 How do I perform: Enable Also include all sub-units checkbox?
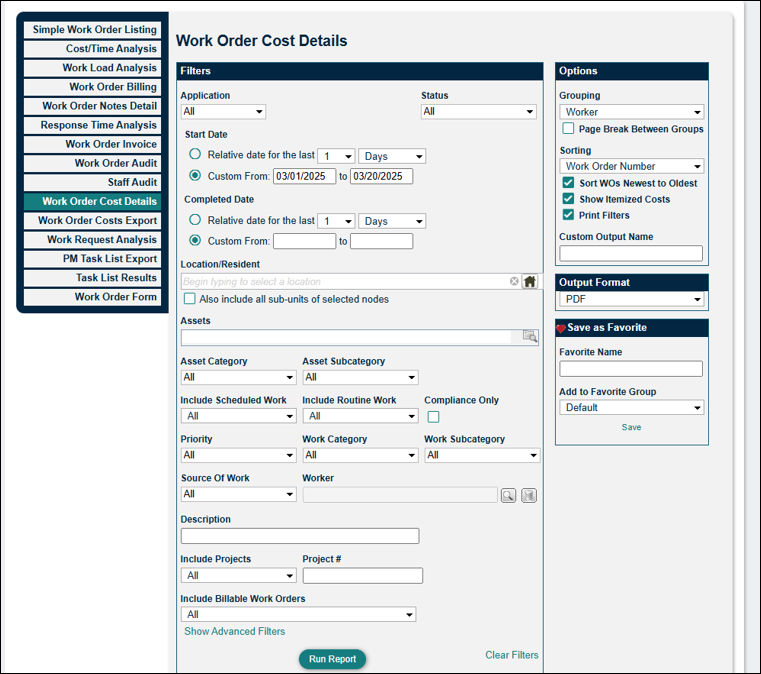(x=190, y=298)
